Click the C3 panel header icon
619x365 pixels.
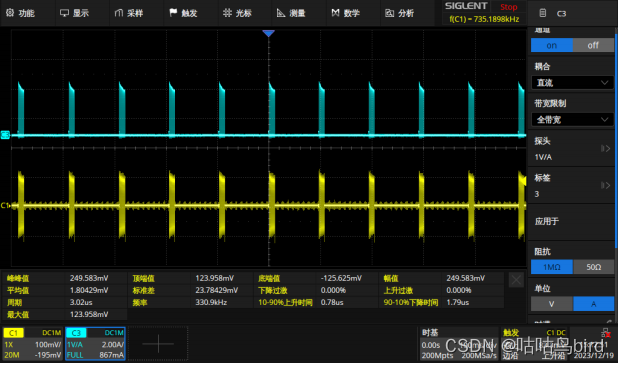(x=543, y=13)
